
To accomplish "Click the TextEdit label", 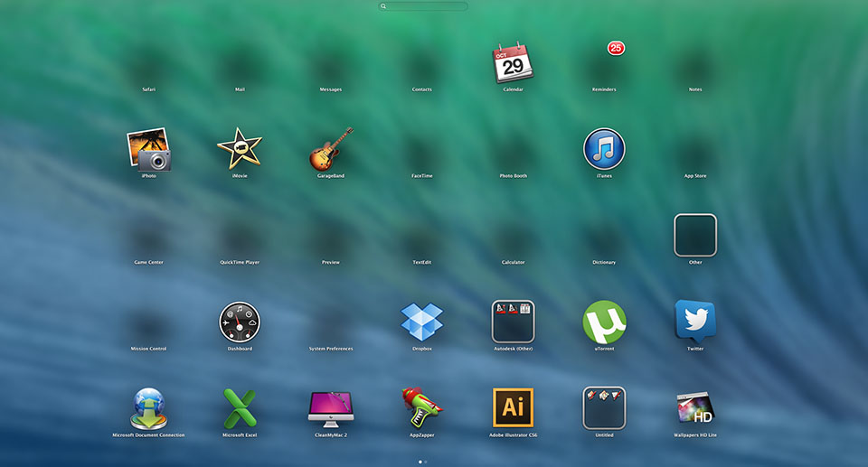I will (422, 262).
